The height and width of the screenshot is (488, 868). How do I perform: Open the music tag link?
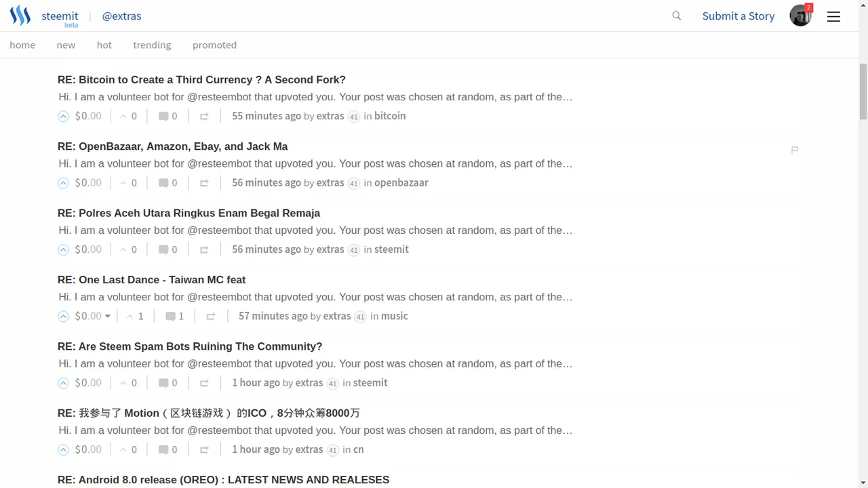click(x=395, y=316)
